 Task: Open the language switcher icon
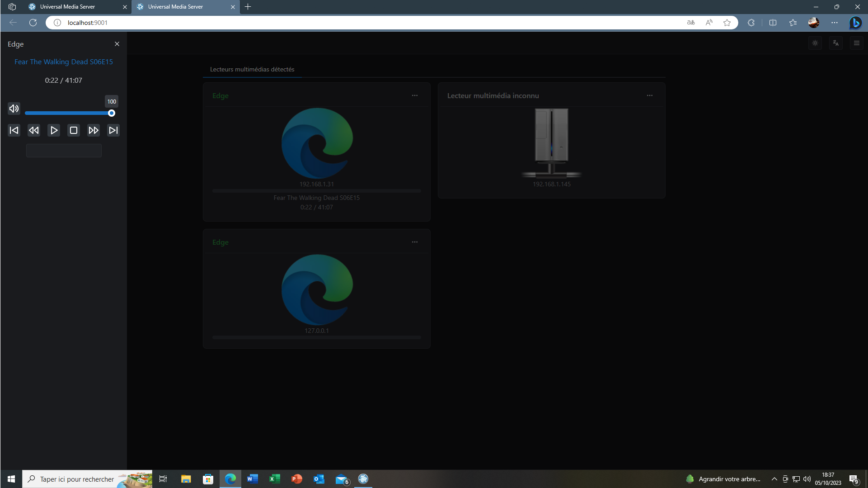click(835, 43)
